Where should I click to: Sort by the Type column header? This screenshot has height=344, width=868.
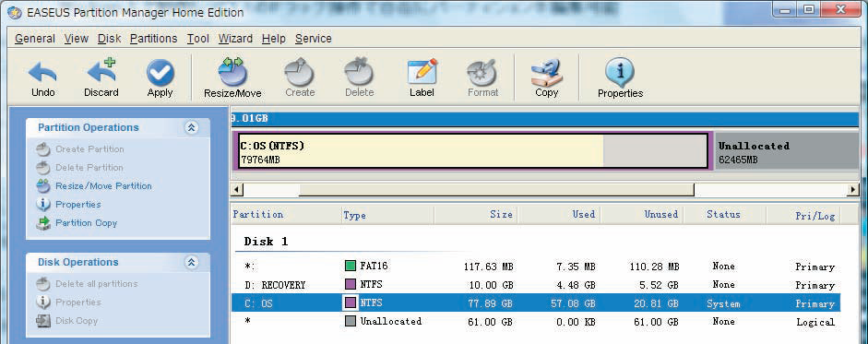386,215
